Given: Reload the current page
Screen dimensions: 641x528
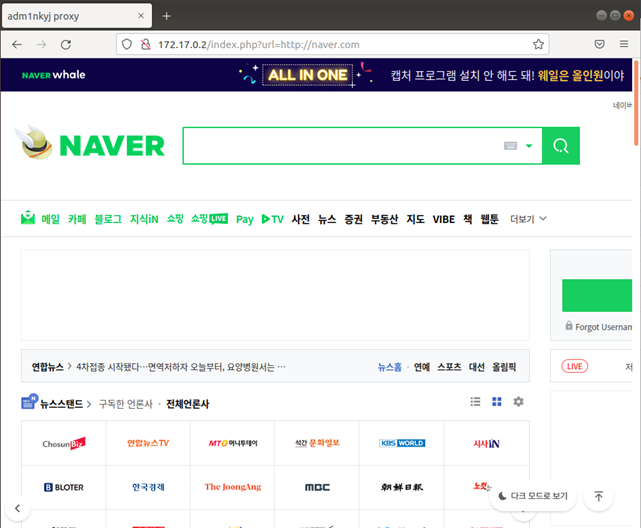Looking at the screenshot, I should point(66,44).
